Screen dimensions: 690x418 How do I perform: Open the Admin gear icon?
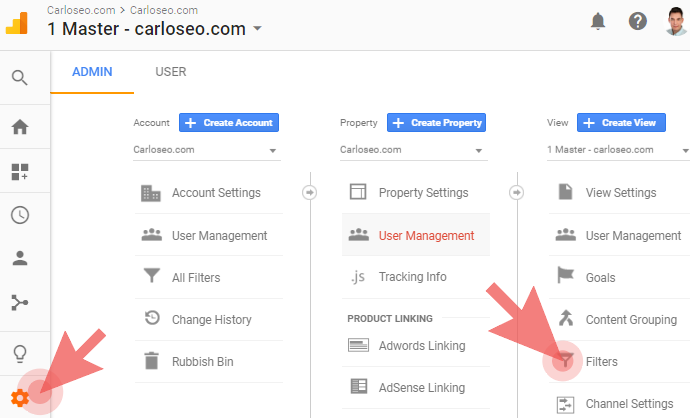(x=19, y=397)
